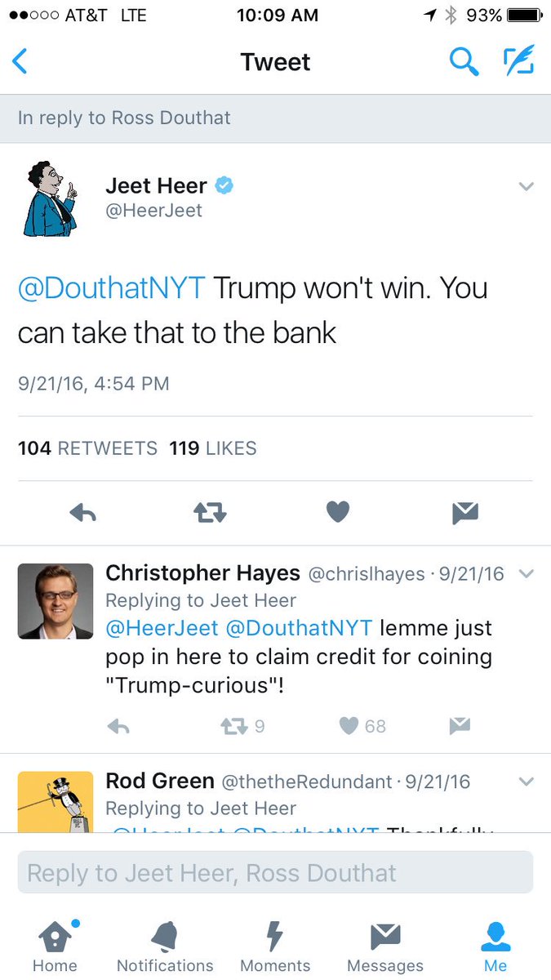Screen dimensions: 551x980
Task: View the 104 Retweets list
Action: tap(88, 448)
